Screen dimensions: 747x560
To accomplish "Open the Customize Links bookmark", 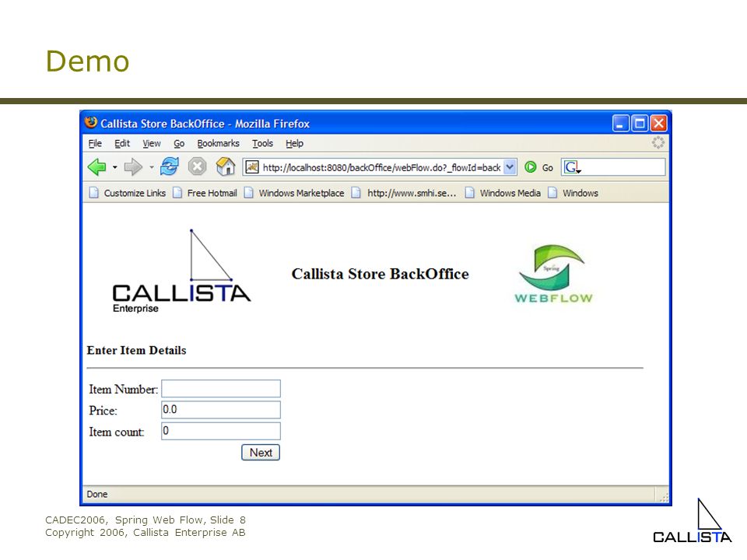I will point(128,193).
